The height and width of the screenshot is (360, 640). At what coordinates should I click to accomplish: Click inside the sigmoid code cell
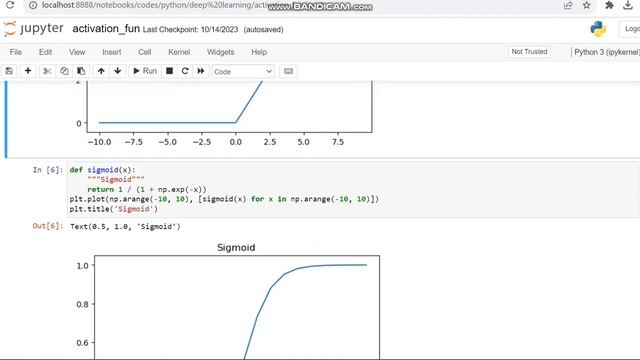(353, 189)
